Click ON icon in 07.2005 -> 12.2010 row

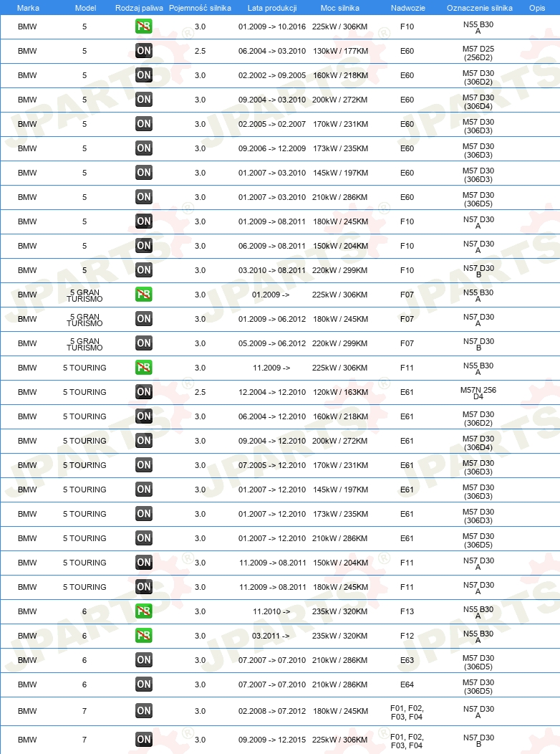pyautogui.click(x=144, y=465)
